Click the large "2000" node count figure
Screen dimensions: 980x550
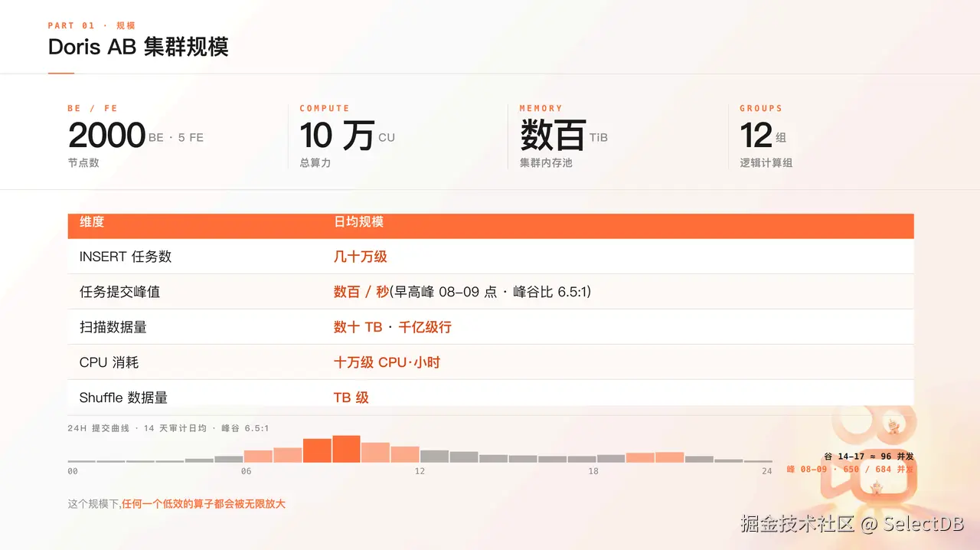(x=106, y=136)
